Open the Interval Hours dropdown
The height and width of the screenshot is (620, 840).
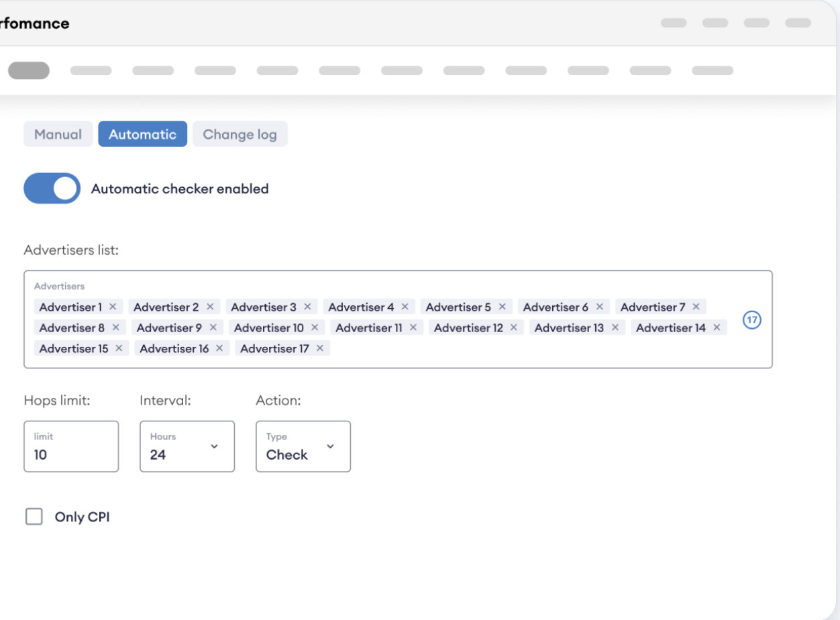[187, 446]
